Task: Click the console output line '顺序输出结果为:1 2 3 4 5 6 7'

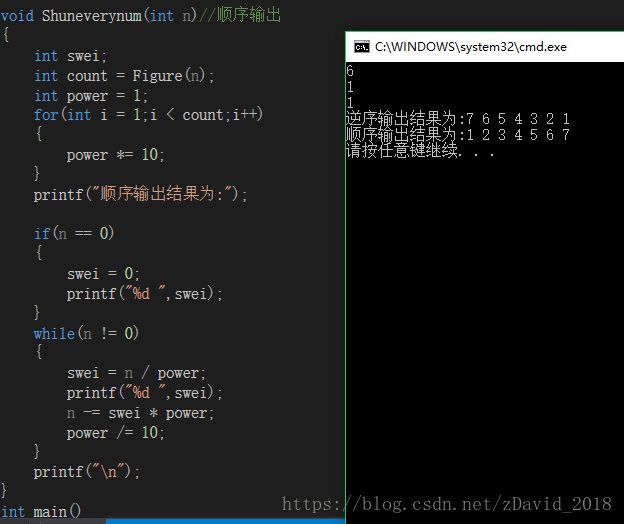Action: click(x=458, y=134)
